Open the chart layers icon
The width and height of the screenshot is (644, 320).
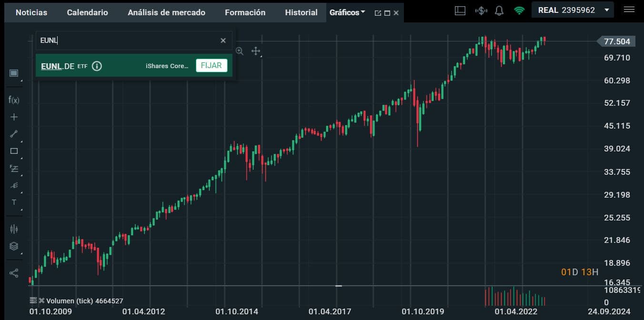pos(14,246)
